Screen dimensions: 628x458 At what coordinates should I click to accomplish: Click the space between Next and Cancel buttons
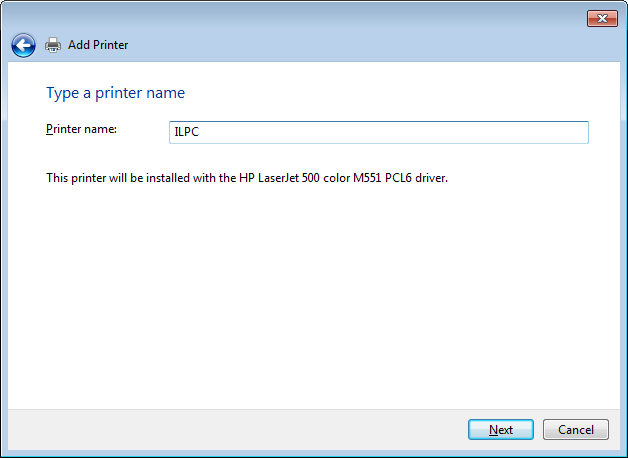538,430
